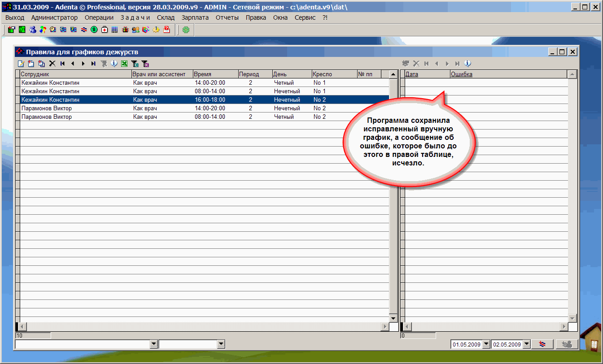Click right arrow of left table's horizontal scrollbar
The width and height of the screenshot is (603, 364).
click(385, 327)
